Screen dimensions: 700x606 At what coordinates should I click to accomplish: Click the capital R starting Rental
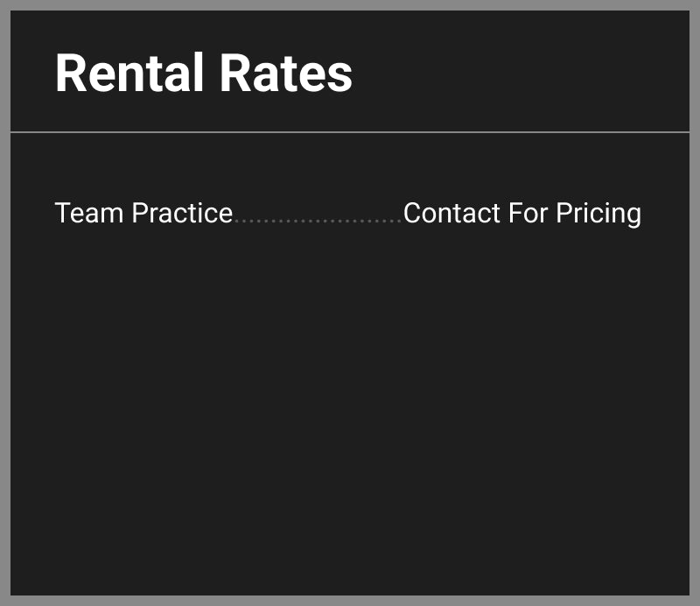point(70,73)
